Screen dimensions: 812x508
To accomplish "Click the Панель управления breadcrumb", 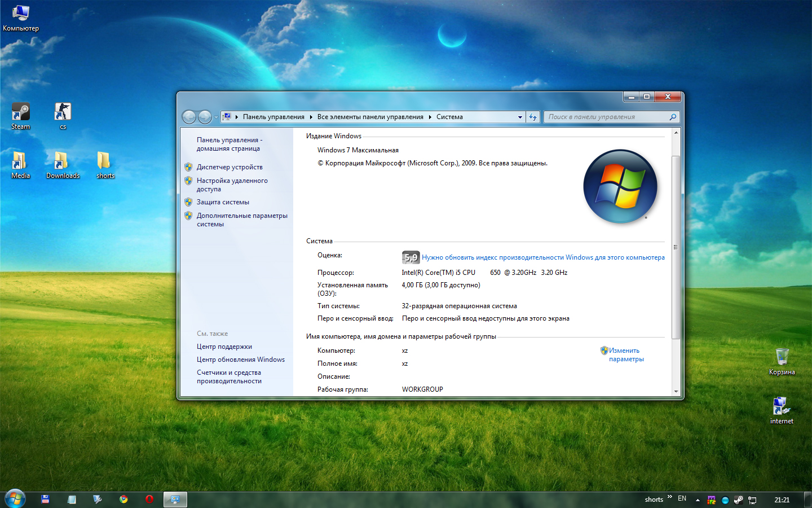I will click(273, 117).
